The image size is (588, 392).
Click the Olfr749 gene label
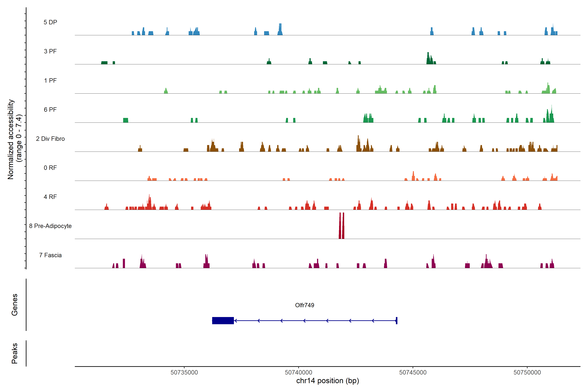coord(304,305)
